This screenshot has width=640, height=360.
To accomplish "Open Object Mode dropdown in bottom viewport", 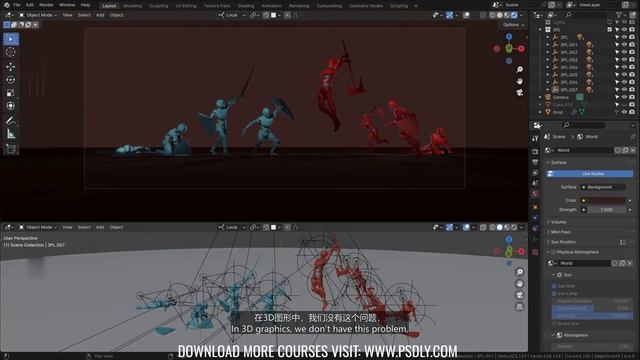I will [x=38, y=227].
